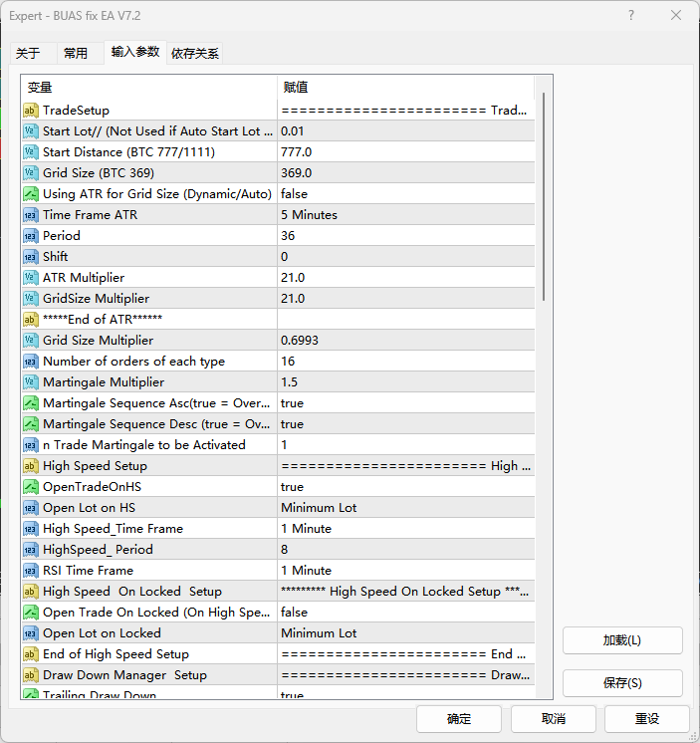The height and width of the screenshot is (743, 700).
Task: Toggle Open Trade On Locked false value
Action: (x=405, y=613)
